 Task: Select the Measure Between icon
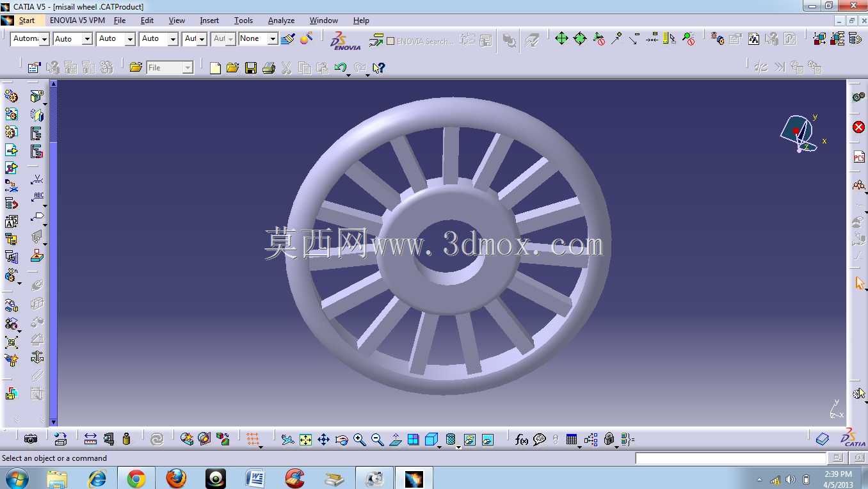[90, 439]
